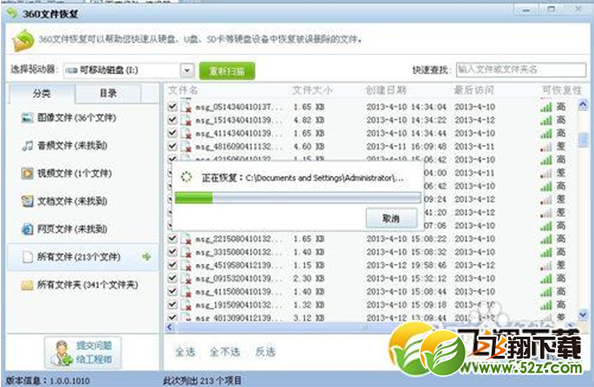Screen dimensions: 594x387
Task: Uncheck the msg_0915320410139 file checkbox
Action: (x=172, y=278)
